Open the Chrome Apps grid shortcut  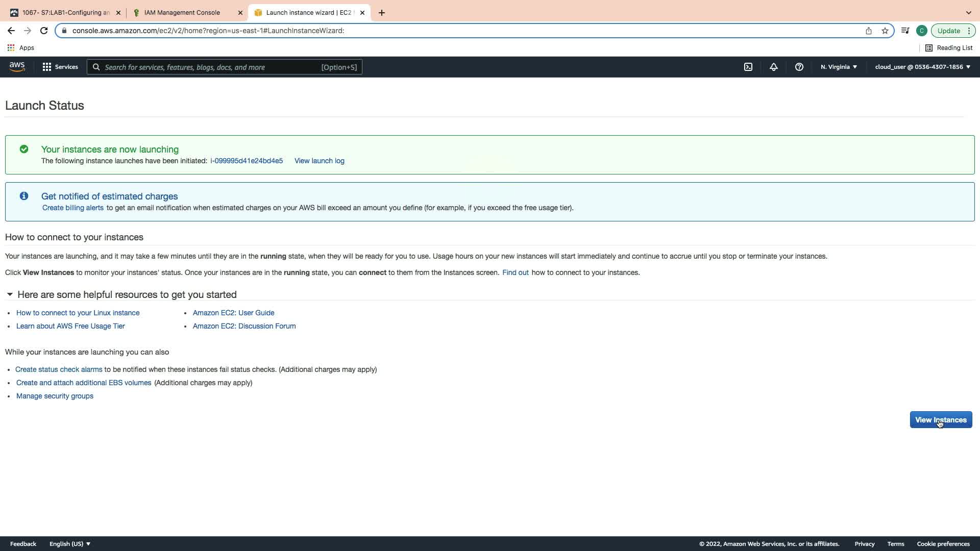click(20, 47)
